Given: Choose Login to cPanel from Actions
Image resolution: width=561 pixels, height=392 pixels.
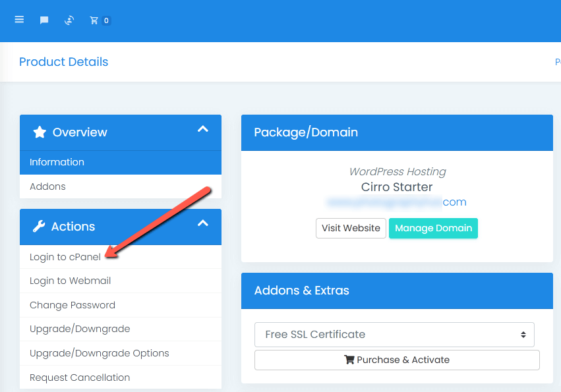Looking at the screenshot, I should click(x=64, y=256).
